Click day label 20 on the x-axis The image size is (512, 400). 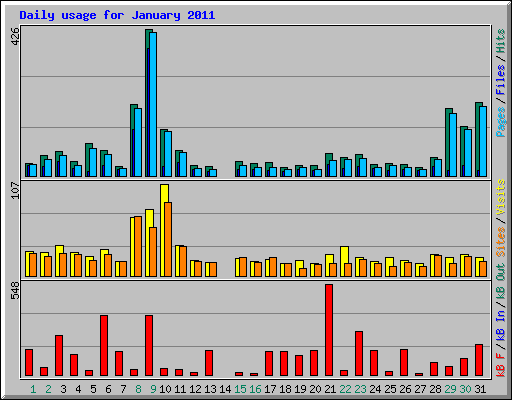point(315,389)
